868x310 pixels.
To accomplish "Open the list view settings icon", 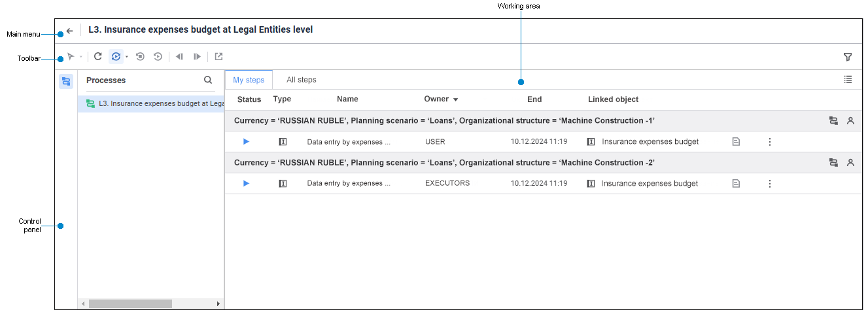I will [848, 79].
